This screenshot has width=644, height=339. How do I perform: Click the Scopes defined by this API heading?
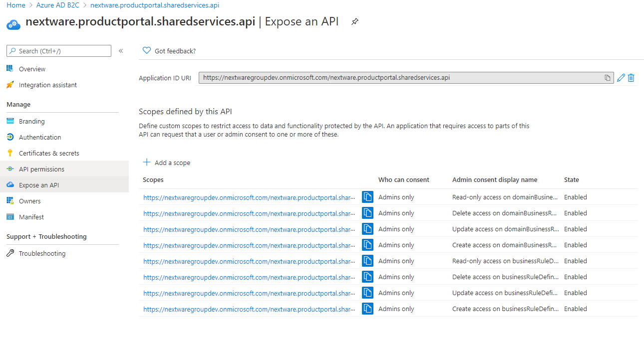(x=185, y=112)
